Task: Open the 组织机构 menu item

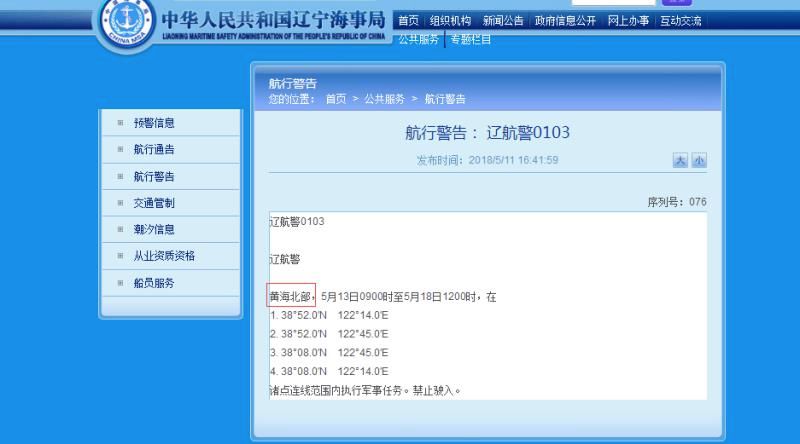Action: pos(450,21)
